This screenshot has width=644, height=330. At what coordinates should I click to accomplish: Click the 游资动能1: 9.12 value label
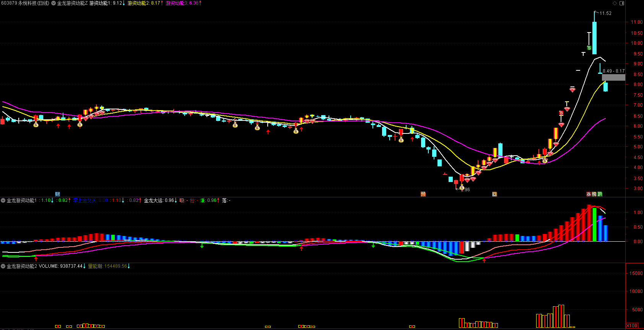pos(107,3)
